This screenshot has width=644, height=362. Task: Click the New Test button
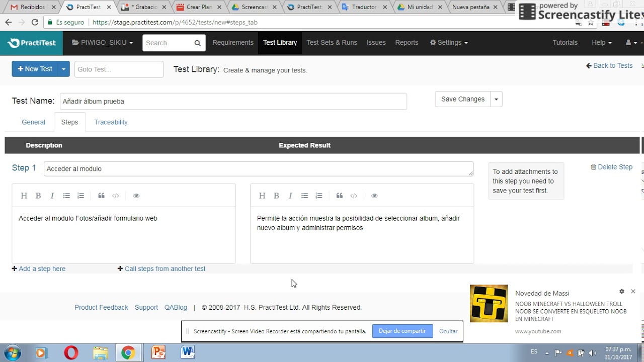(x=35, y=69)
